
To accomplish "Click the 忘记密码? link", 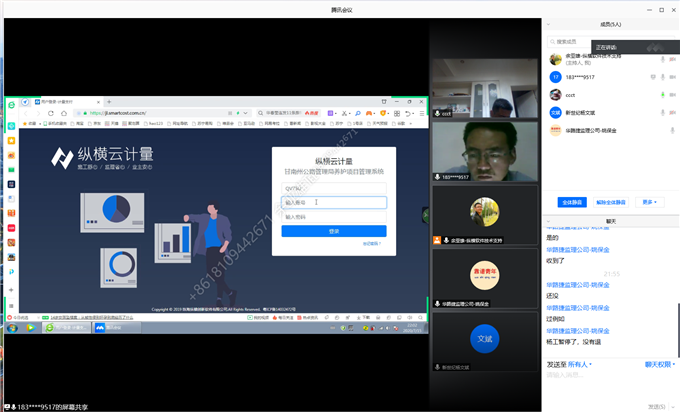I will (x=372, y=244).
